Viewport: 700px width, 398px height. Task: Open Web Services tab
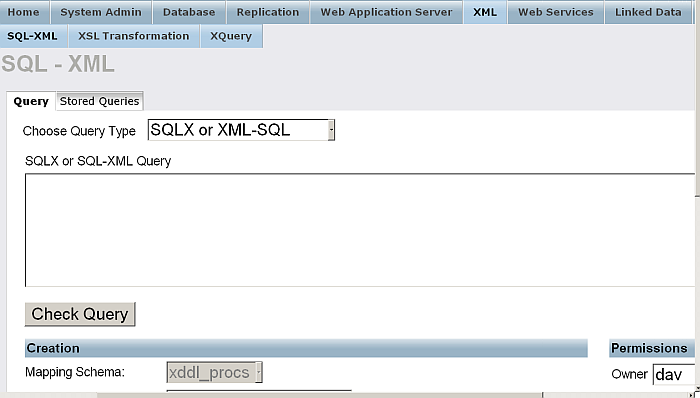click(556, 12)
